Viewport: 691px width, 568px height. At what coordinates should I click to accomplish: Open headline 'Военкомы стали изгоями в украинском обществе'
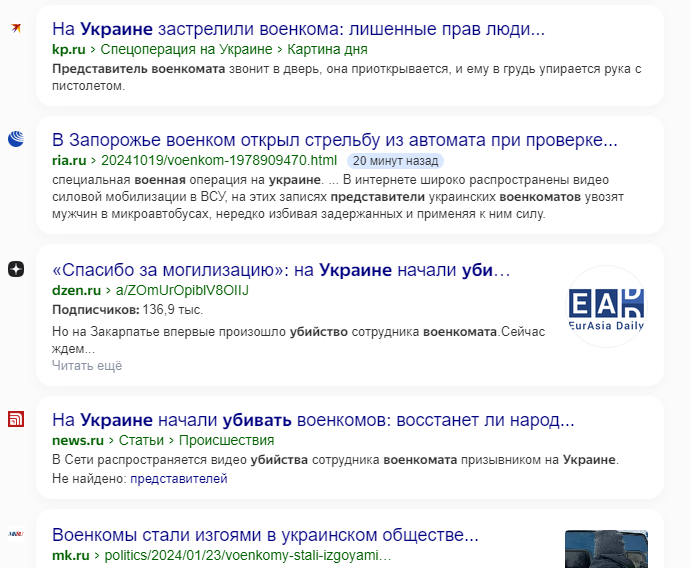(265, 535)
